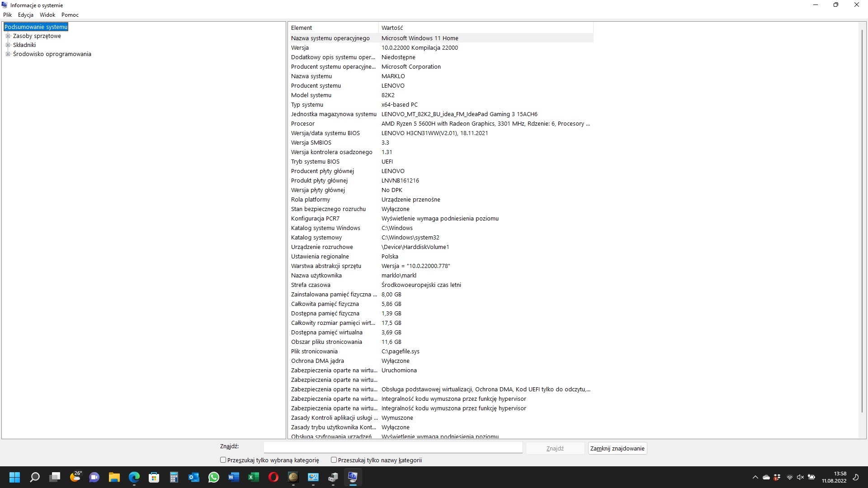
Task: Launch Calculator from the taskbar
Action: click(x=174, y=477)
